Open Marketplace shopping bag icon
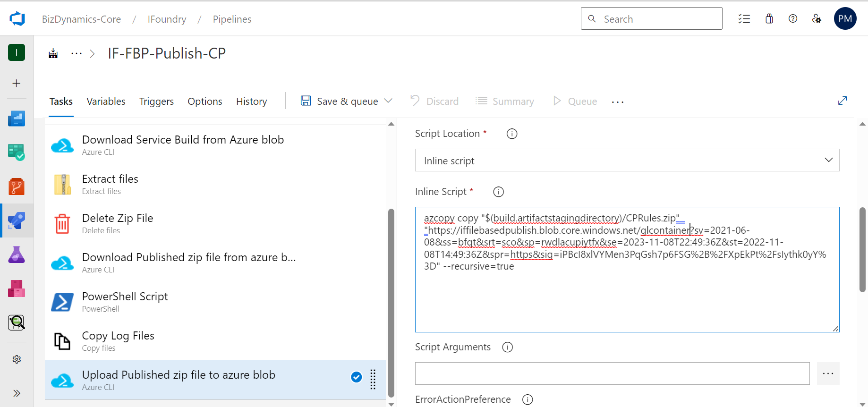The width and height of the screenshot is (868, 407). click(769, 19)
